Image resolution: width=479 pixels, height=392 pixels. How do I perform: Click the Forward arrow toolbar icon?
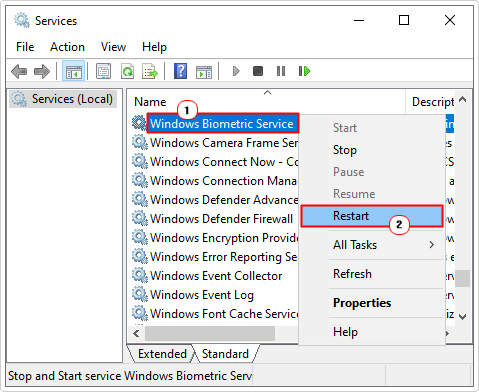42,71
